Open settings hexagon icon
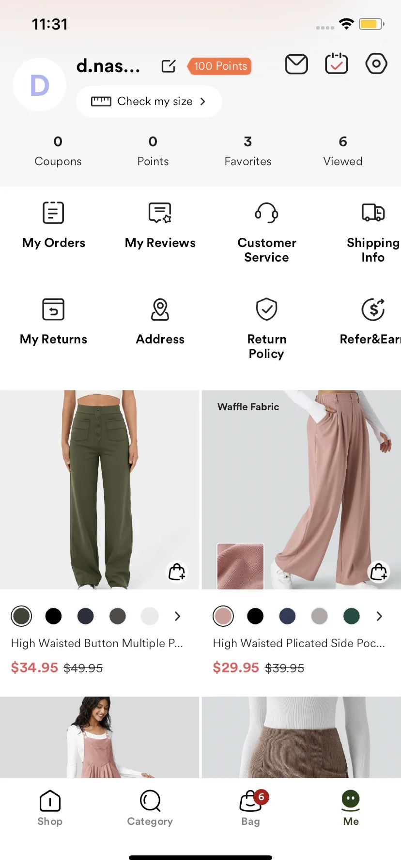The width and height of the screenshot is (401, 868). (376, 64)
